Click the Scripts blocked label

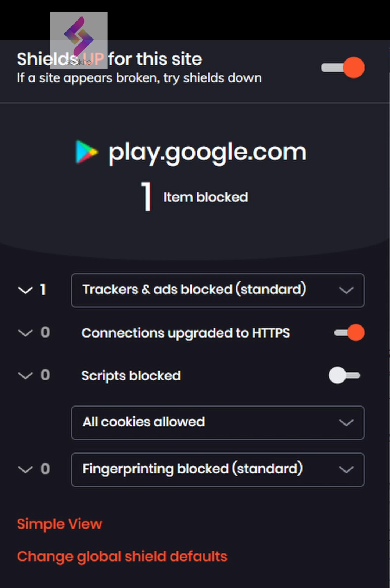pos(131,376)
